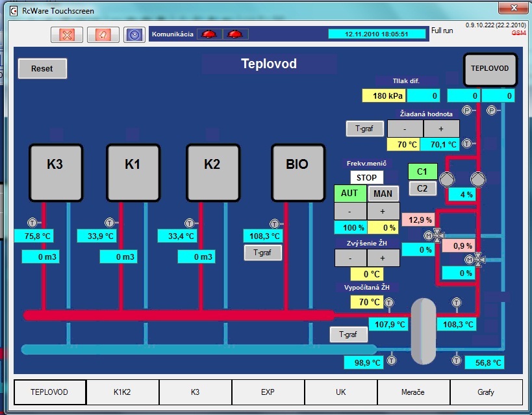Screen dimensions: 532x415
Task: Open T-graf under BIO temperature
Action: (263, 253)
